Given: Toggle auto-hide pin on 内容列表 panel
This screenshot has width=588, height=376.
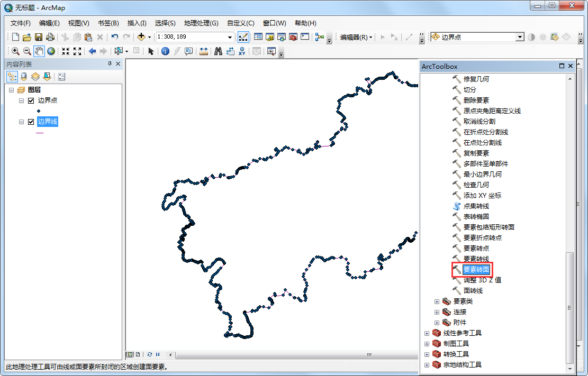Looking at the screenshot, I should tap(111, 63).
